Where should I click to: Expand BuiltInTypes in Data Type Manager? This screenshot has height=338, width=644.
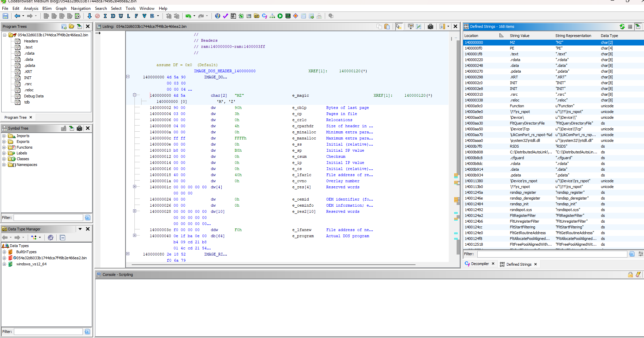pyautogui.click(x=4, y=252)
